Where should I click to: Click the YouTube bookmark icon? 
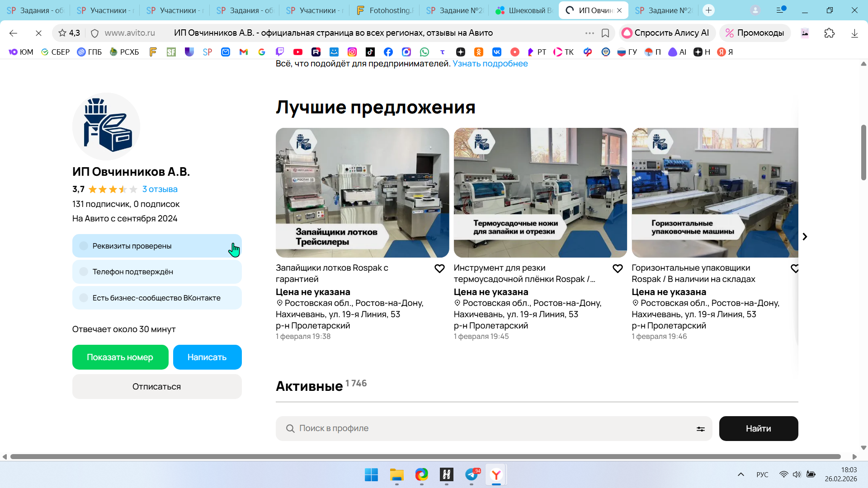pyautogui.click(x=297, y=52)
